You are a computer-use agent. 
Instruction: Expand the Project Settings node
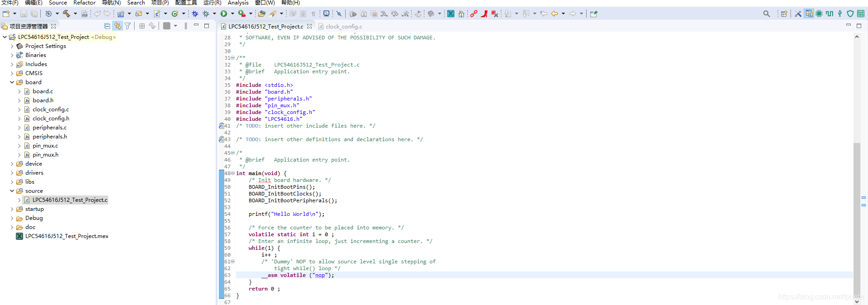(x=12, y=46)
